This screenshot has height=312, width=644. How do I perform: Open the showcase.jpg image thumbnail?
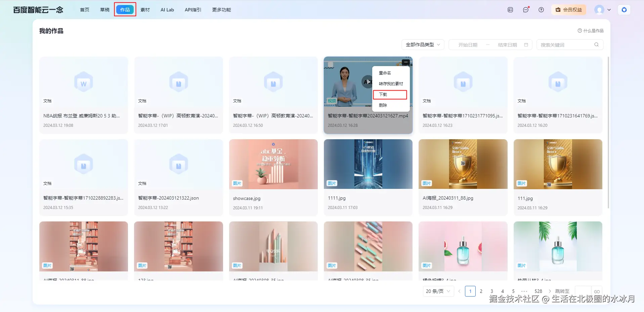[x=273, y=164]
